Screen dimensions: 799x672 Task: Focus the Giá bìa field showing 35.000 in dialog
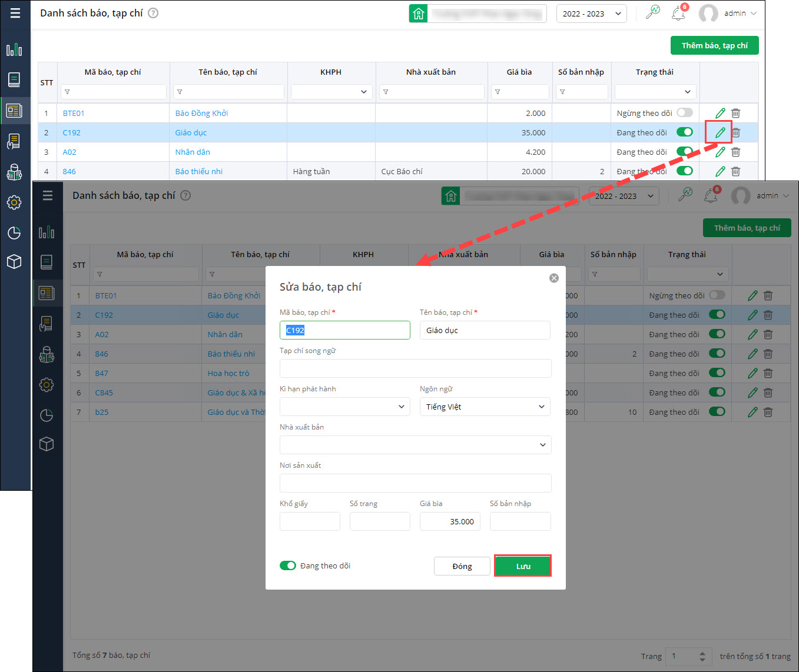point(450,521)
